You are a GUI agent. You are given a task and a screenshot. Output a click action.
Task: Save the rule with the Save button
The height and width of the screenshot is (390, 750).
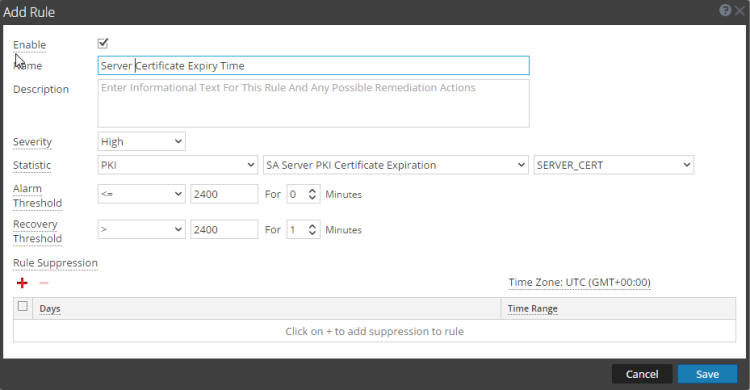click(x=707, y=374)
